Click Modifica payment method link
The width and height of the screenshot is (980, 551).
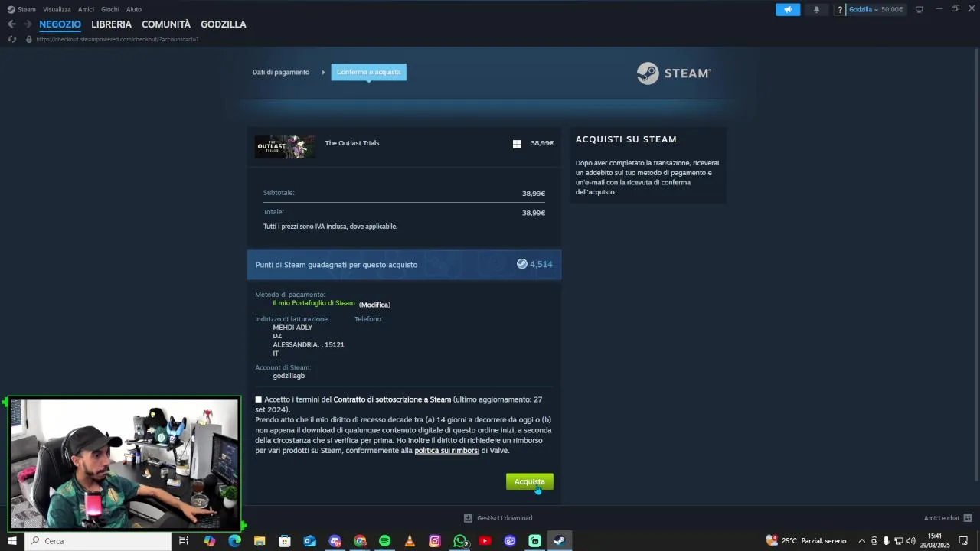point(374,305)
